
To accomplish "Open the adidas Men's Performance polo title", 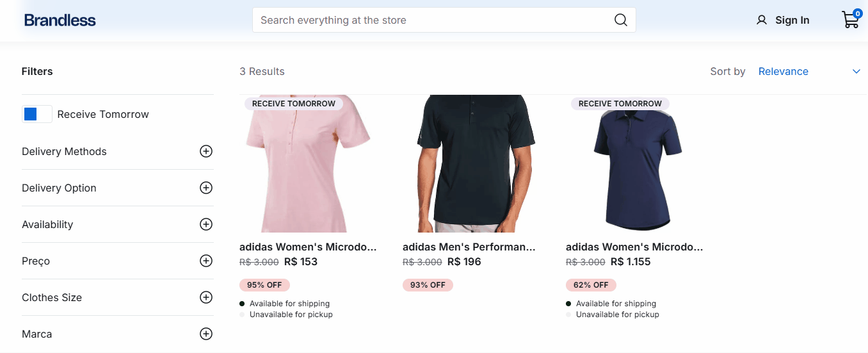I will tap(469, 247).
